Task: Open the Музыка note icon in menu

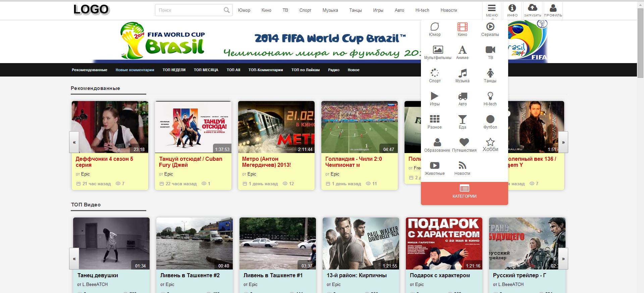Action: pyautogui.click(x=463, y=73)
